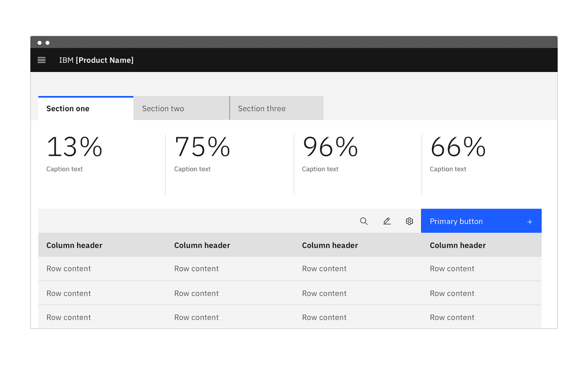Click the 96% metric tile
The width and height of the screenshot is (588, 368).
330,147
